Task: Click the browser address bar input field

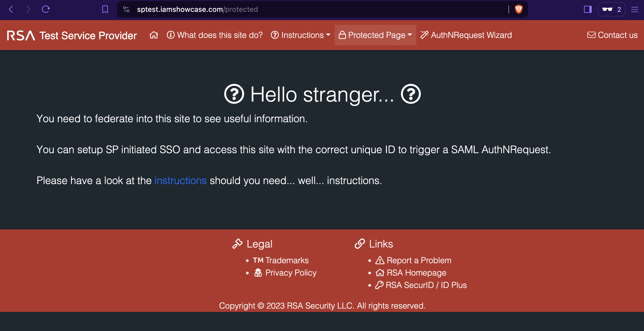Action: tap(322, 9)
